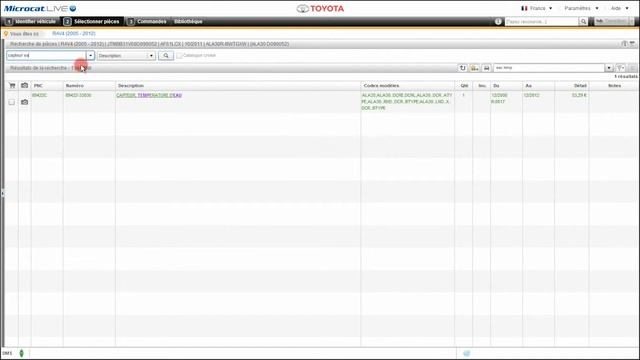This screenshot has height=360, width=640.
Task: Expand the order button dropdown arrow
Action: point(631,22)
